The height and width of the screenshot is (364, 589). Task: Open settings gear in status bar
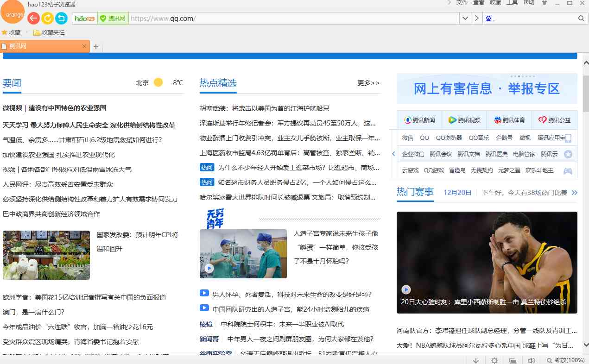click(494, 360)
